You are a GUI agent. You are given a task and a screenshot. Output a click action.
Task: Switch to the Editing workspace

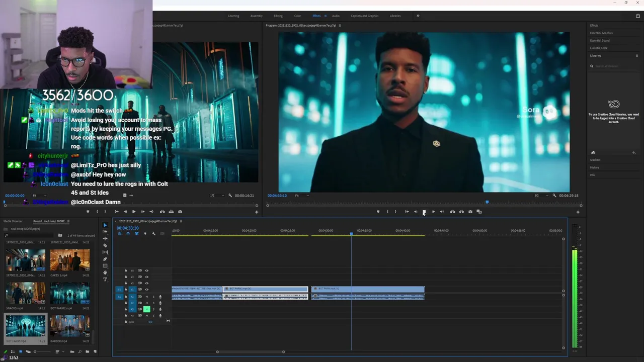(278, 16)
